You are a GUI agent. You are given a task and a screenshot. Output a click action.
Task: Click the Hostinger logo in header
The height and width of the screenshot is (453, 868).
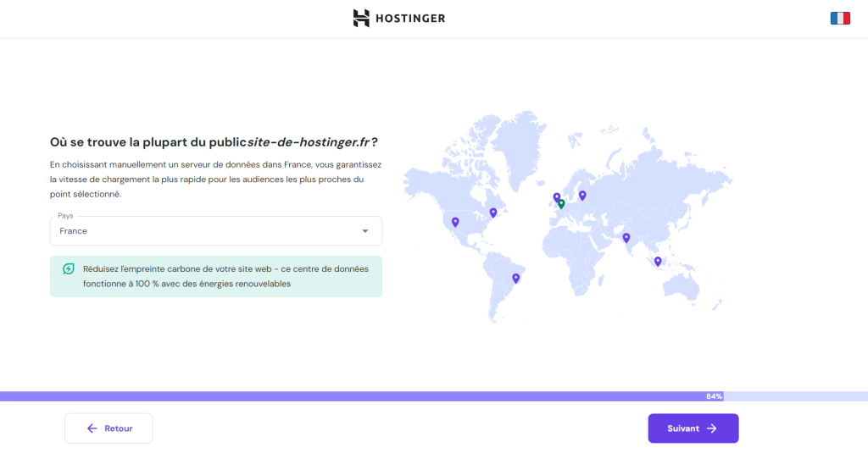pyautogui.click(x=398, y=19)
